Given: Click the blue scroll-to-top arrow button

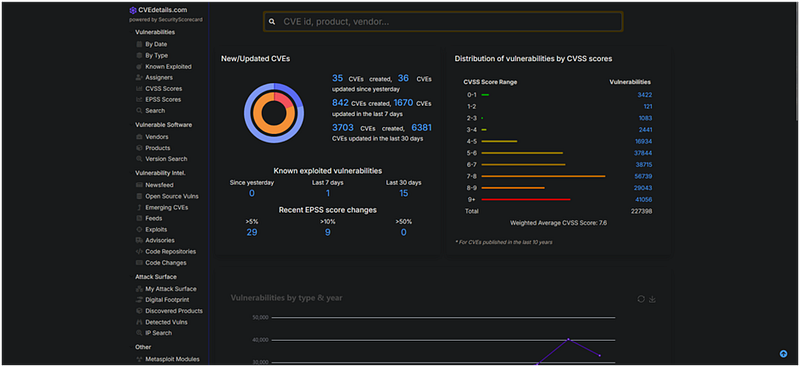Looking at the screenshot, I should coord(784,354).
